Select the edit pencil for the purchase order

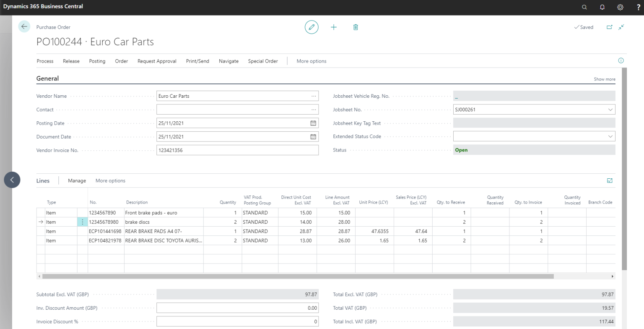tap(312, 27)
